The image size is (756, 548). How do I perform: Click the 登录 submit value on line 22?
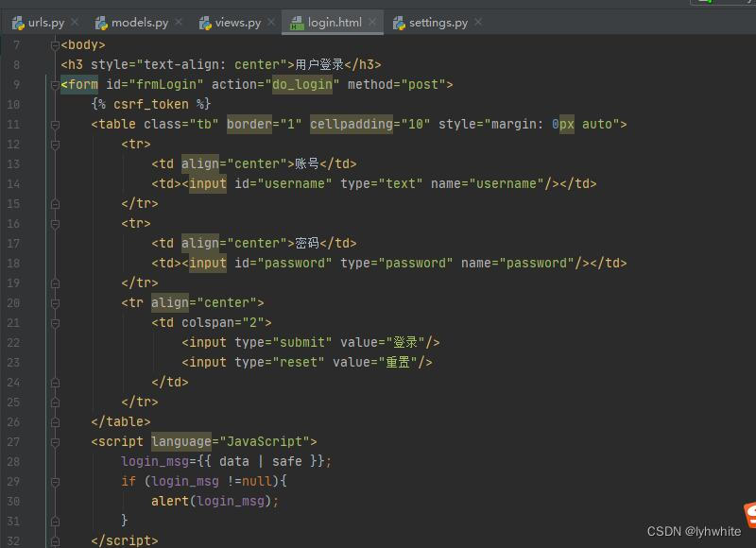pos(405,343)
